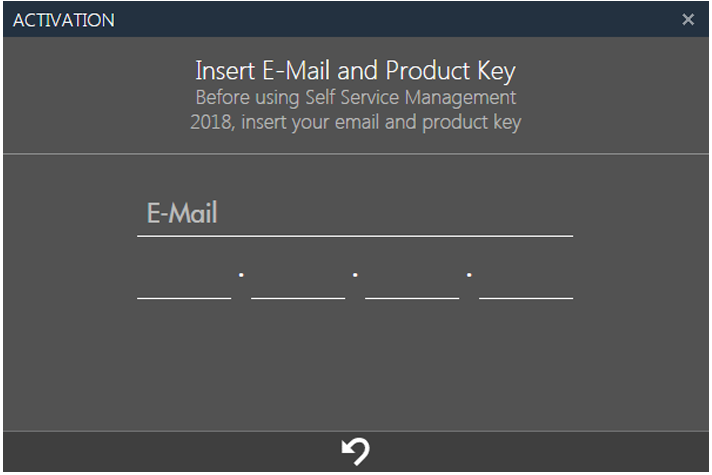Screen dimensions: 712x475
Task: Close the Activation dialog
Action: click(x=688, y=19)
